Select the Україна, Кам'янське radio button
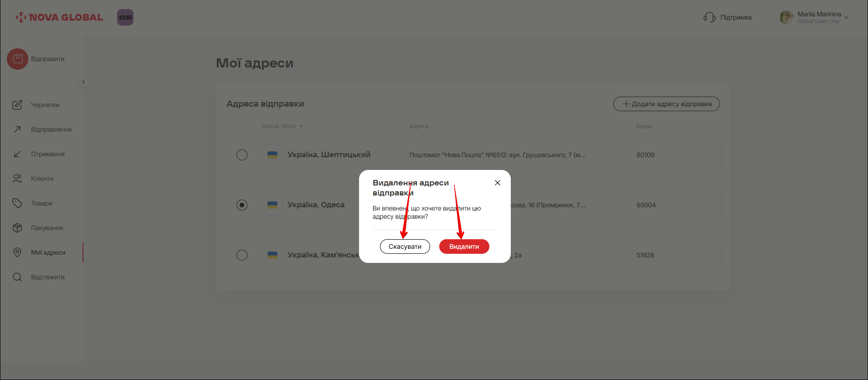The image size is (868, 380). click(x=242, y=255)
